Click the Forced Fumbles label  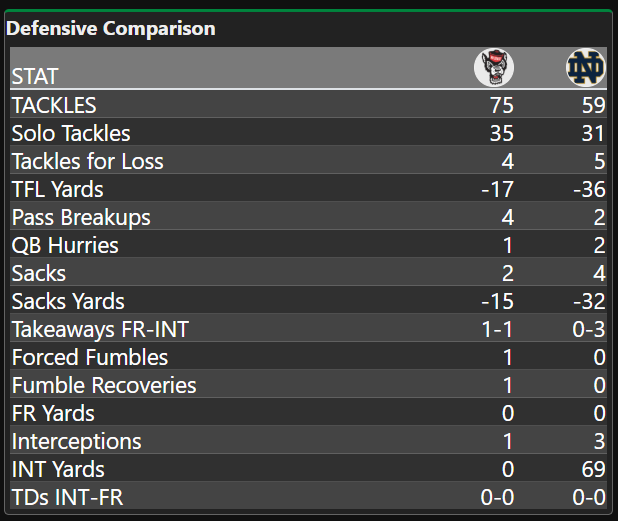point(90,357)
